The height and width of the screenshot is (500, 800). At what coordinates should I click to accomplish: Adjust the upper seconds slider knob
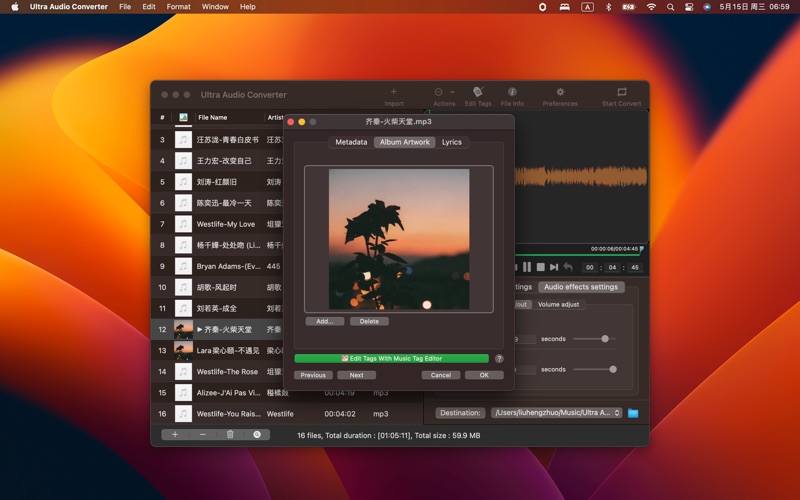pyautogui.click(x=605, y=339)
